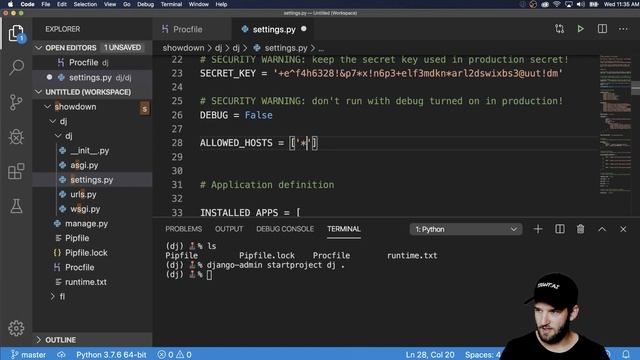This screenshot has width=640, height=360.
Task: Open the Debug view in activity bar
Action: (16, 137)
